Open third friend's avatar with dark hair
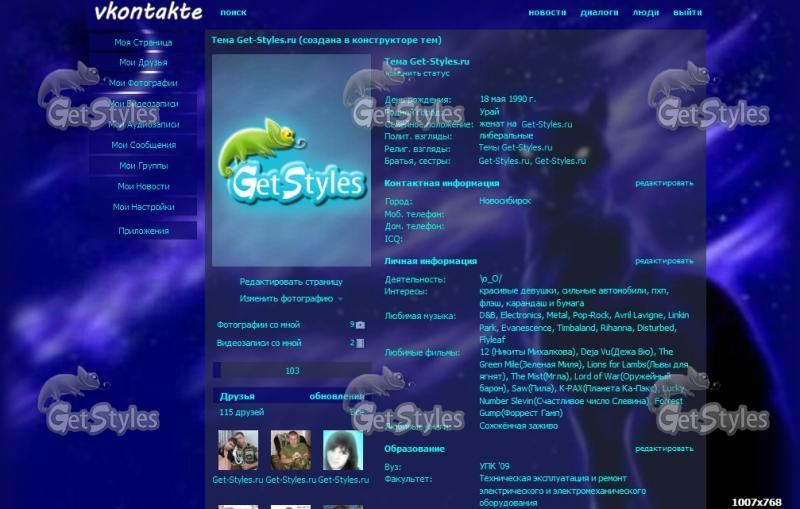The image size is (800, 509). pyautogui.click(x=343, y=451)
